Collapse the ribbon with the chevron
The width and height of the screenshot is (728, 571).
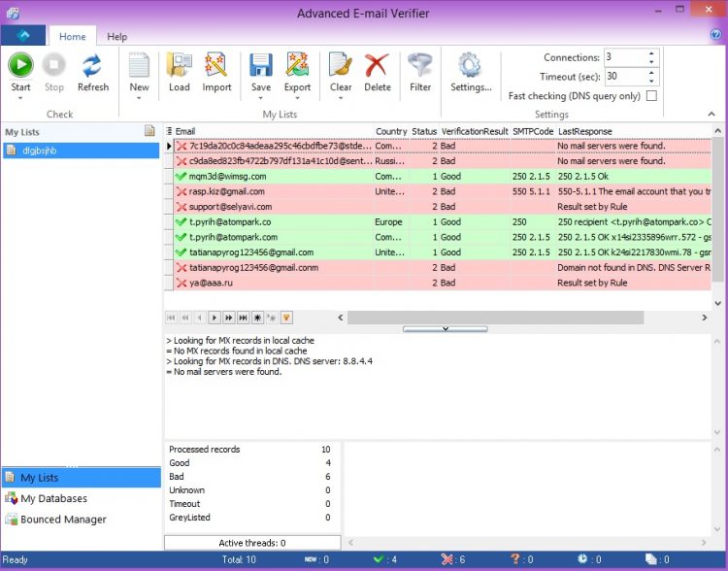coord(711,115)
